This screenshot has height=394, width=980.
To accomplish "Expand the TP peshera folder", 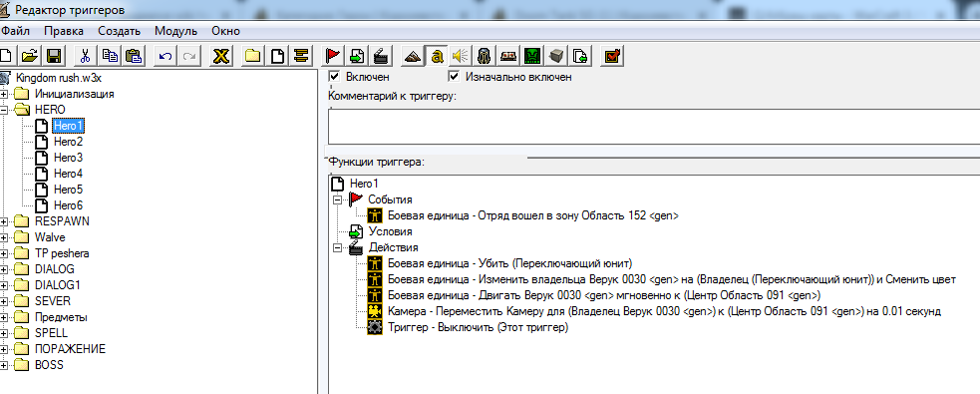I will 4,253.
